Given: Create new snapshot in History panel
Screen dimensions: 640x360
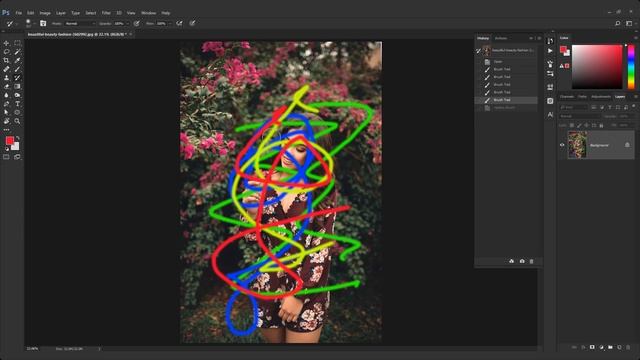Looking at the screenshot, I should (x=522, y=261).
